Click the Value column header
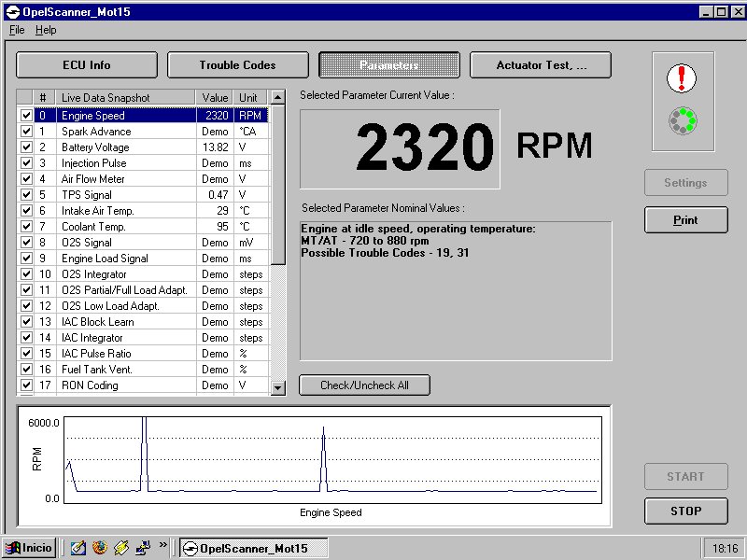747x560 pixels. [x=215, y=98]
